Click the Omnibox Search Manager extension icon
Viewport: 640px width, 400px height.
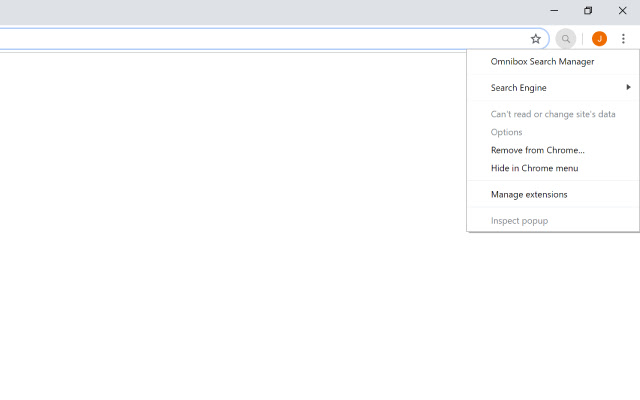tap(566, 39)
